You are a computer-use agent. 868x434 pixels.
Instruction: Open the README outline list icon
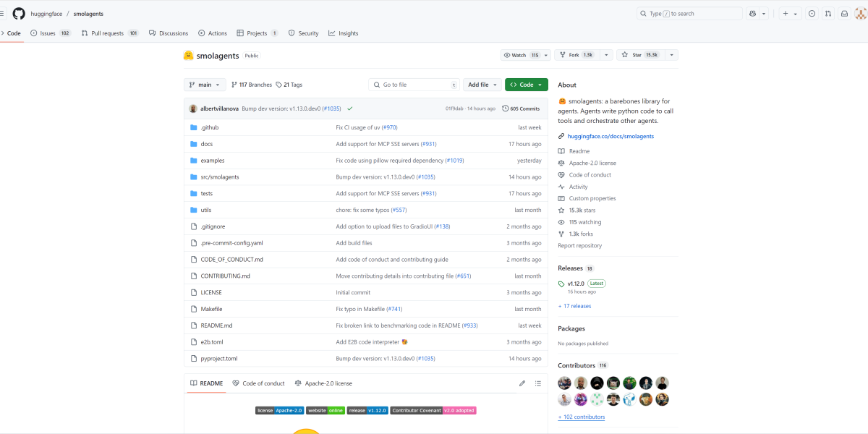pos(538,383)
